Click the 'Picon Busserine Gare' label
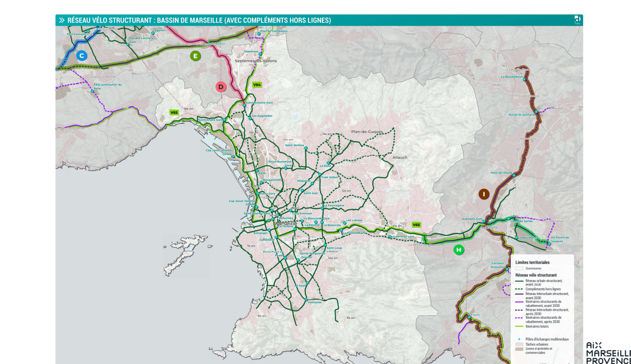Viewport: 631px width, 364px height. 280,163
